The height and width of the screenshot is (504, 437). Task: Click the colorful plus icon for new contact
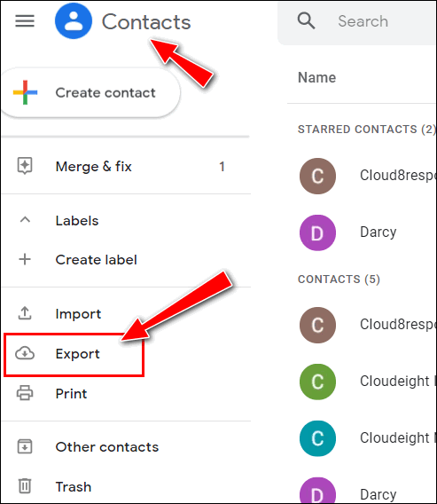click(25, 92)
